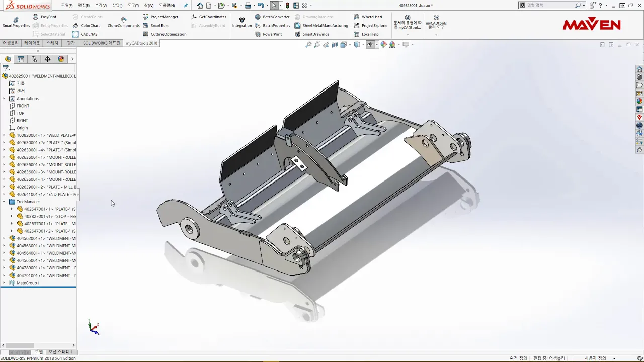Launch EasyPrint
Image resolution: width=644 pixels, height=362 pixels.
44,17
